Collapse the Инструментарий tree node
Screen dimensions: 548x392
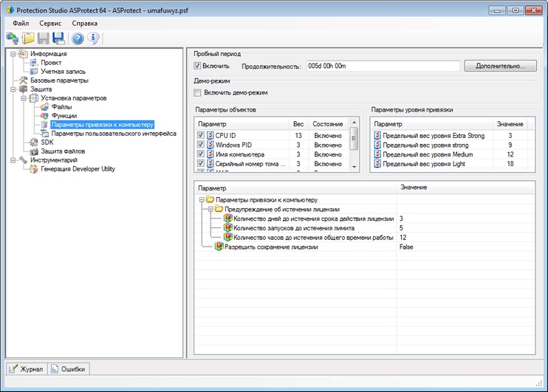[x=13, y=160]
